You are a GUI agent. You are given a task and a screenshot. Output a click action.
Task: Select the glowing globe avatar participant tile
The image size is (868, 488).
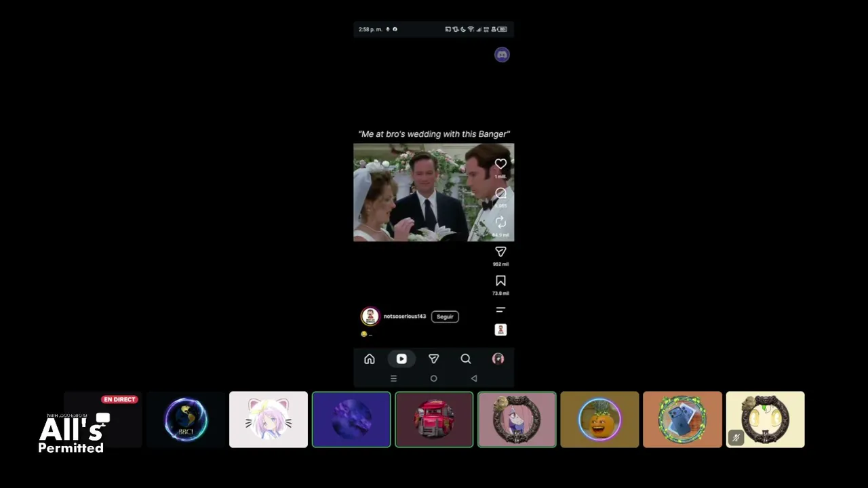pos(186,420)
